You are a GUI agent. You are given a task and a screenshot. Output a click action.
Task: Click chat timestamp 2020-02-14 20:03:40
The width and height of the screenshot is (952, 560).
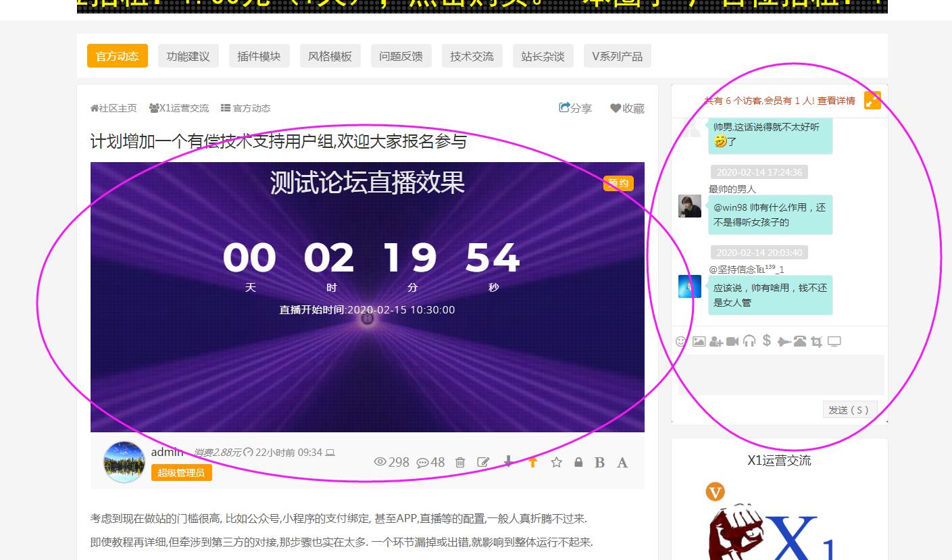[759, 253]
